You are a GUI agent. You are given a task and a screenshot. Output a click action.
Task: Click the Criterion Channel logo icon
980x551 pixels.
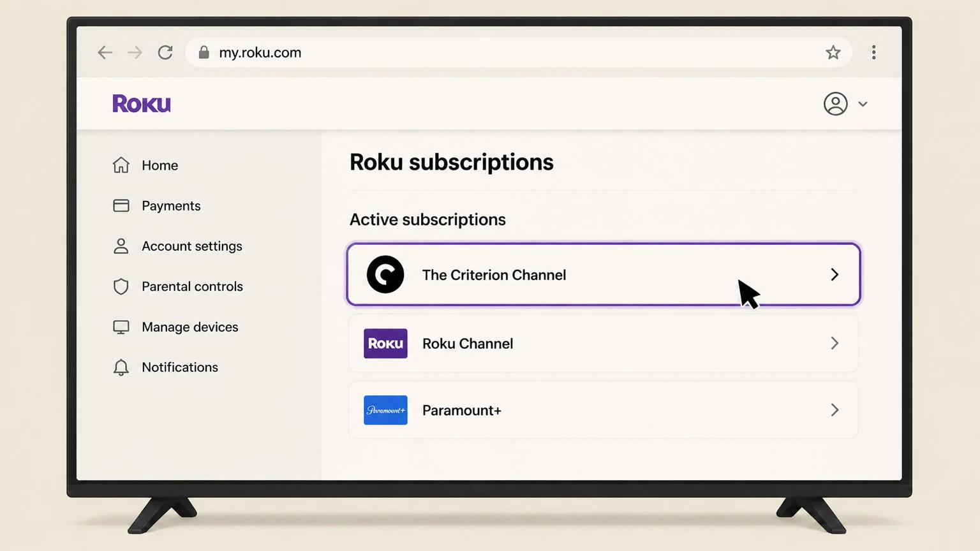[385, 274]
